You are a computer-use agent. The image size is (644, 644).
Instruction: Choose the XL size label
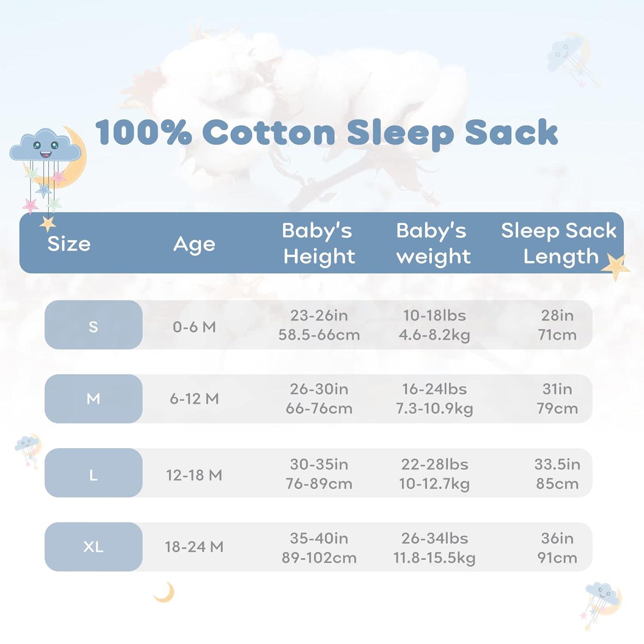[x=93, y=547]
